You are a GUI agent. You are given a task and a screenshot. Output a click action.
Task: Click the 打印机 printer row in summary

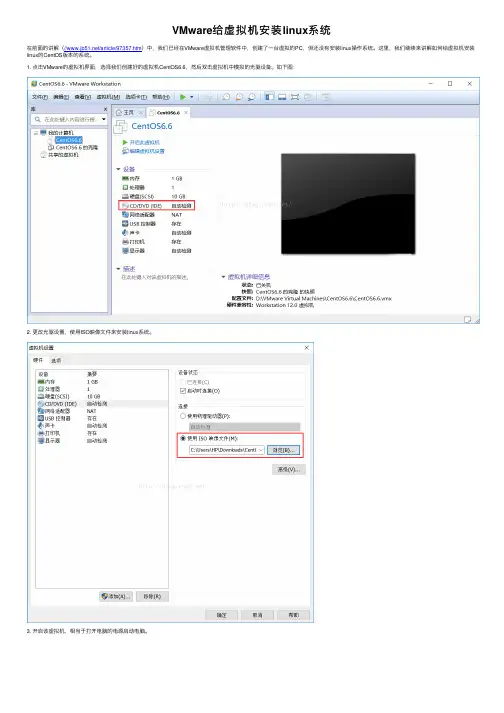[x=157, y=242]
